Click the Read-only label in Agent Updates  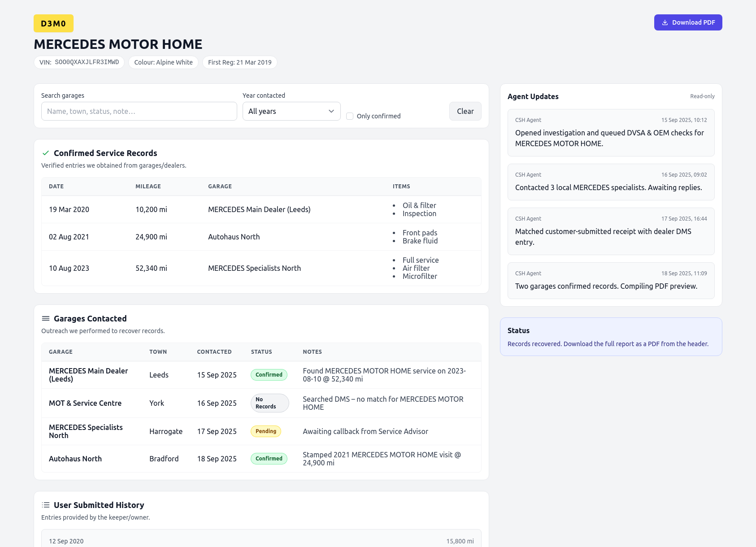point(702,96)
